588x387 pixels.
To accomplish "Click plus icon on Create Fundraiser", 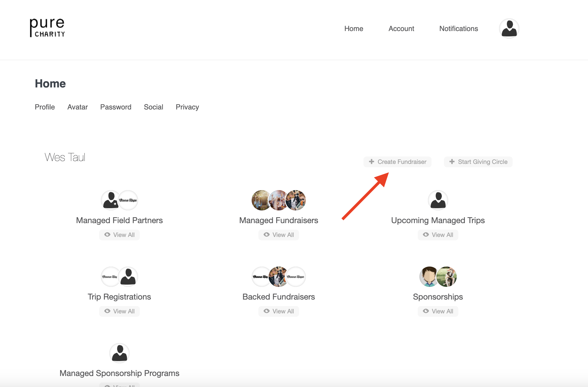I will tap(372, 162).
